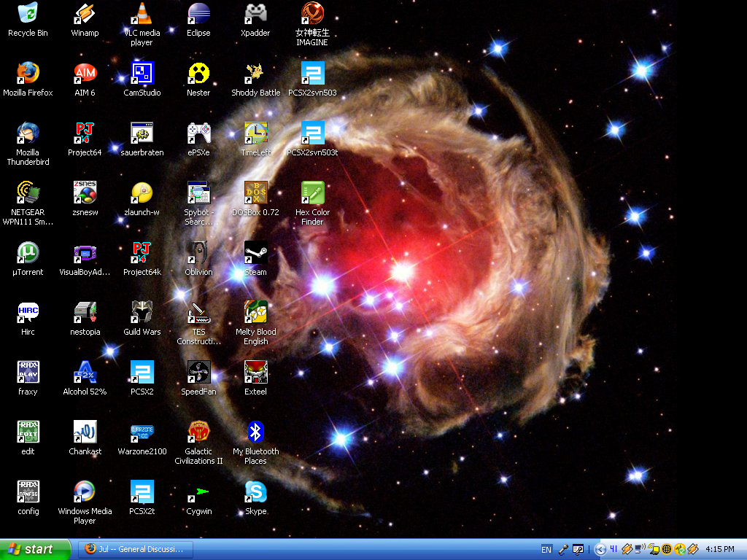Click the Skype desktop icon
The width and height of the screenshot is (747, 560).
click(x=255, y=492)
